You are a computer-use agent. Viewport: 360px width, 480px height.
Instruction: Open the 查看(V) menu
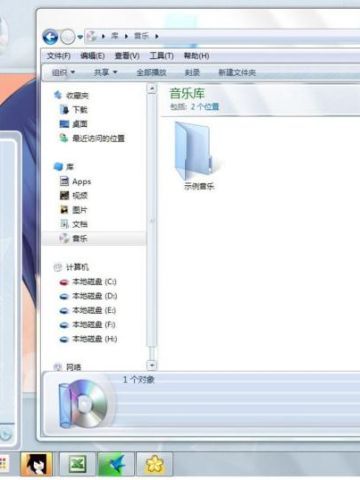[x=127, y=56]
